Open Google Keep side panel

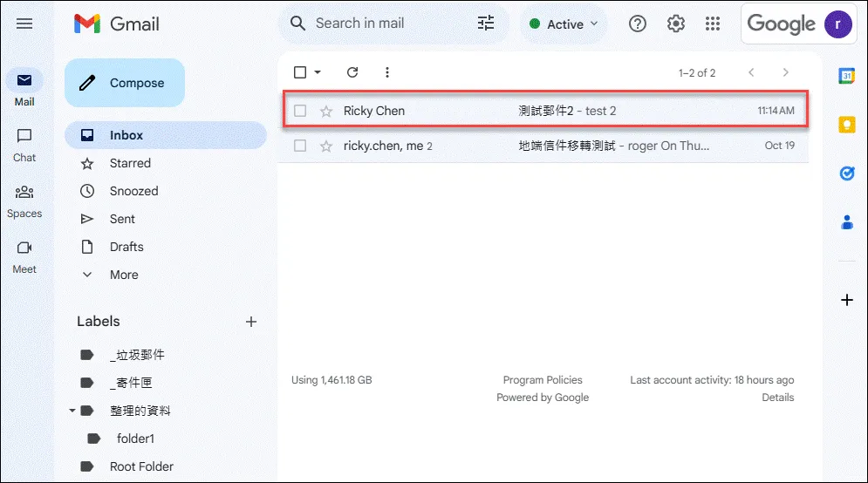847,125
